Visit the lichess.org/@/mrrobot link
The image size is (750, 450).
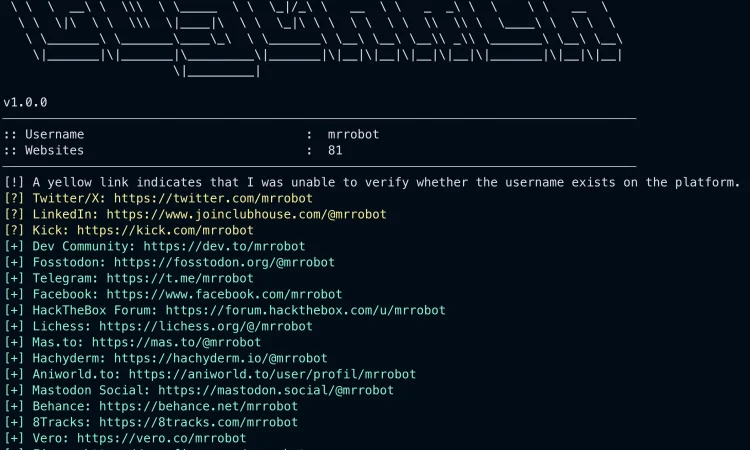(206, 326)
